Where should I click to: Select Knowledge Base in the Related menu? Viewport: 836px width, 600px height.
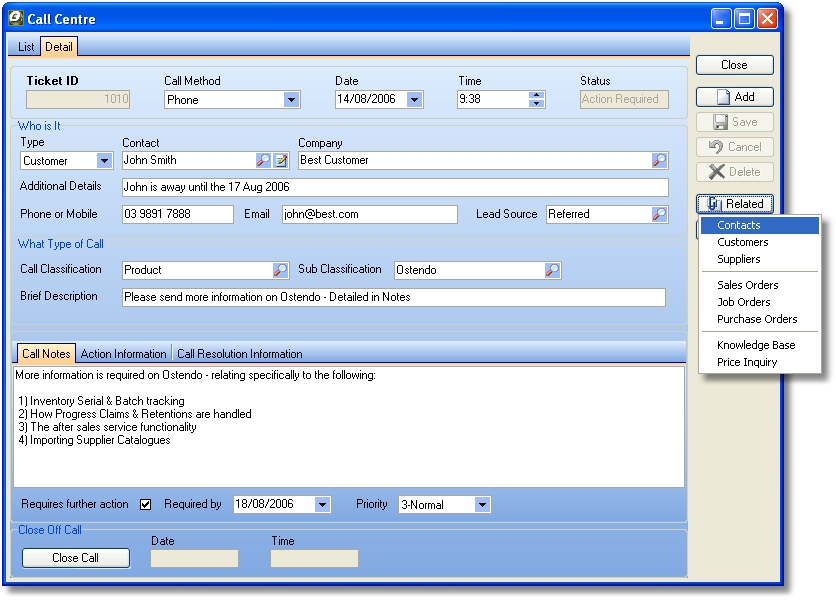click(760, 345)
